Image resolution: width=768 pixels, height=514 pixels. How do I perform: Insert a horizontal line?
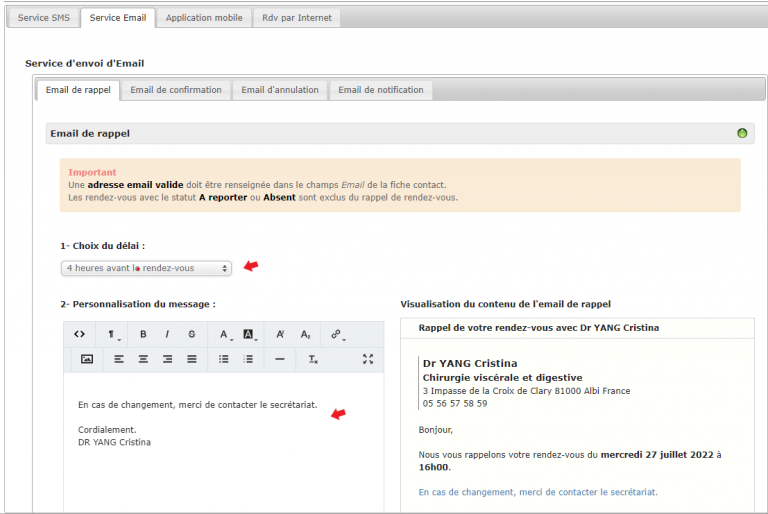[x=280, y=359]
